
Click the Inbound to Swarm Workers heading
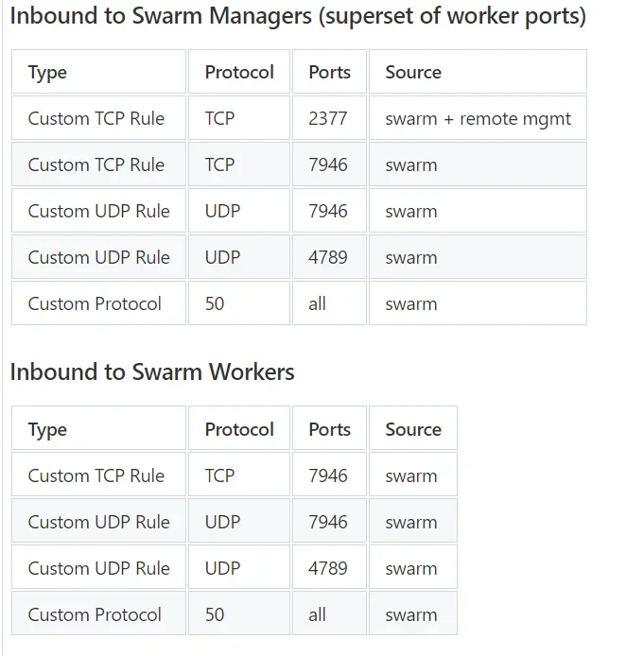pyautogui.click(x=152, y=371)
